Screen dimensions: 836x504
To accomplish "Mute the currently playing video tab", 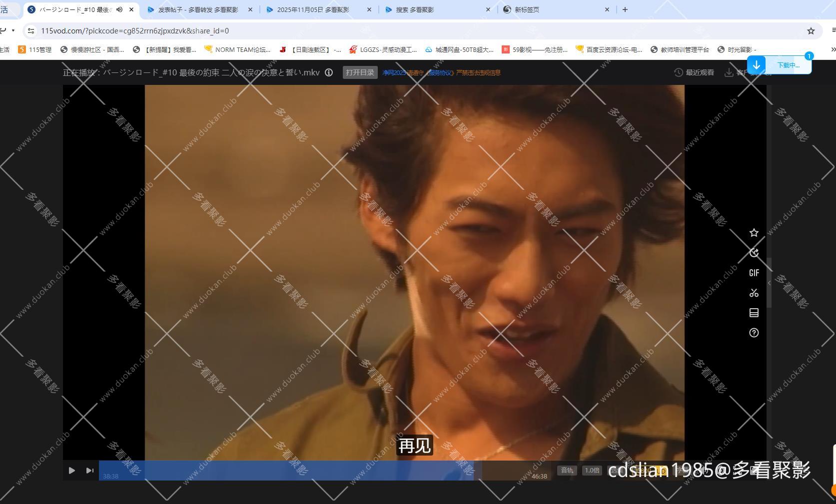I will click(119, 9).
